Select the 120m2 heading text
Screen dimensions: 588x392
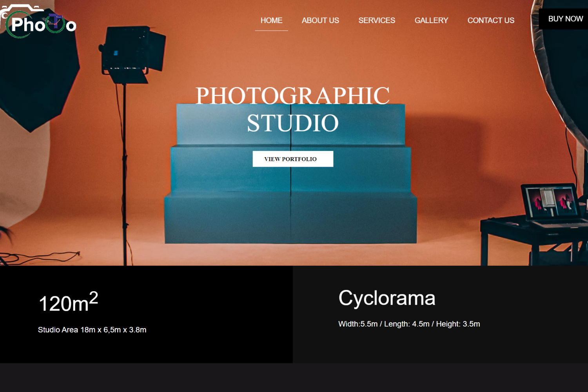[x=68, y=302]
